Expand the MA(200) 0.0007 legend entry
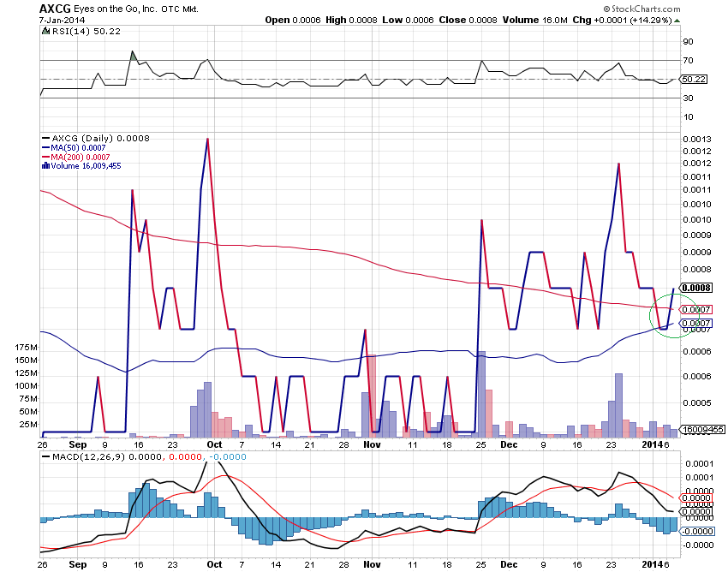 click(x=81, y=158)
